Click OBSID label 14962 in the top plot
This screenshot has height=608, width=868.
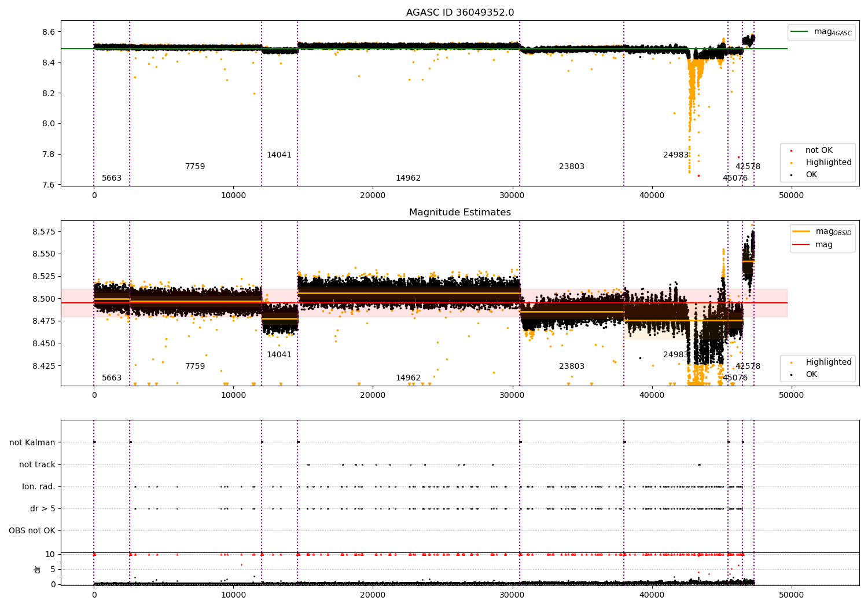coord(408,178)
